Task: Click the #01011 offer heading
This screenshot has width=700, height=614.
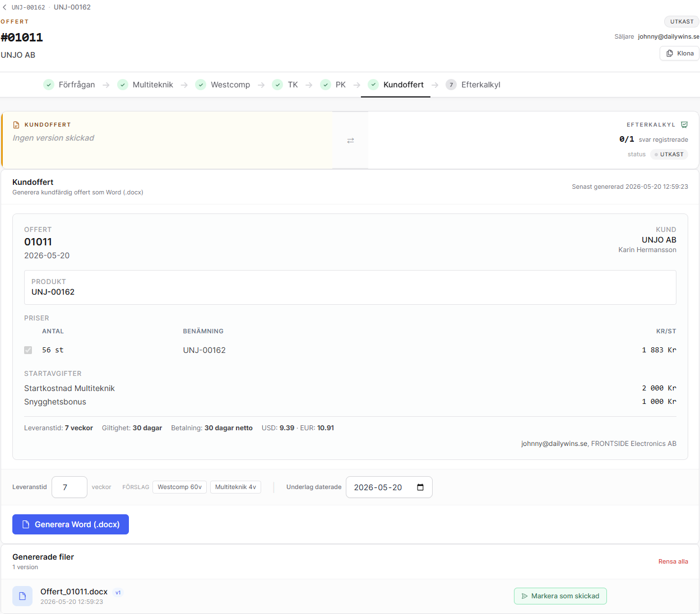Action: [x=22, y=38]
